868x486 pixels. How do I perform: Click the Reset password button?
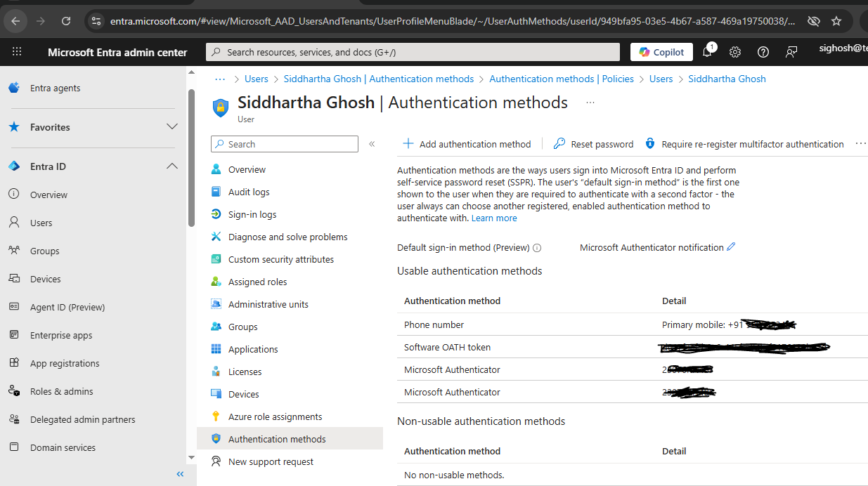point(594,144)
